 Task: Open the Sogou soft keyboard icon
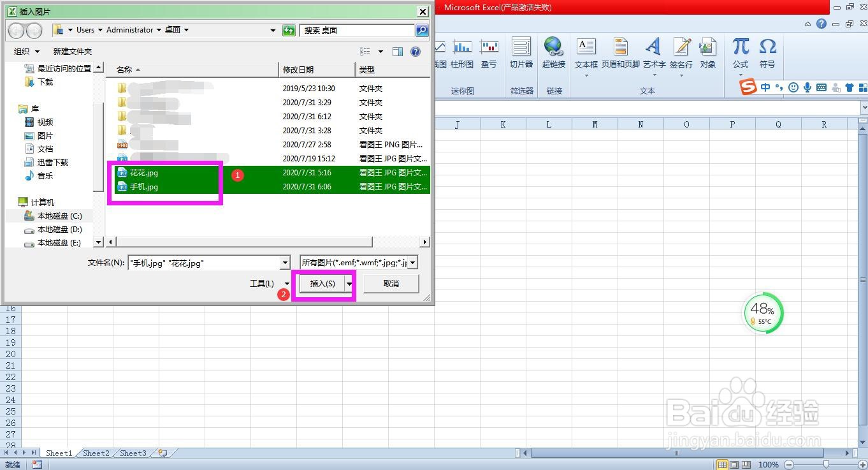click(x=821, y=87)
